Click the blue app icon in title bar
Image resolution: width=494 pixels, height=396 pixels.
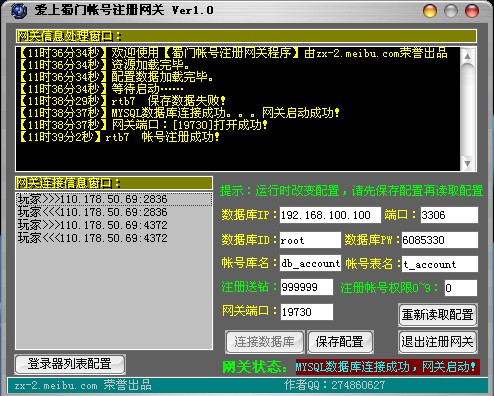coord(19,11)
